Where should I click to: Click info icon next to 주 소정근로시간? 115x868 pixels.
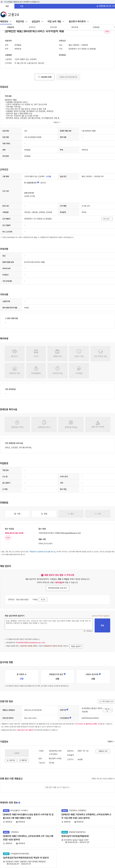pyautogui.click(x=38, y=182)
